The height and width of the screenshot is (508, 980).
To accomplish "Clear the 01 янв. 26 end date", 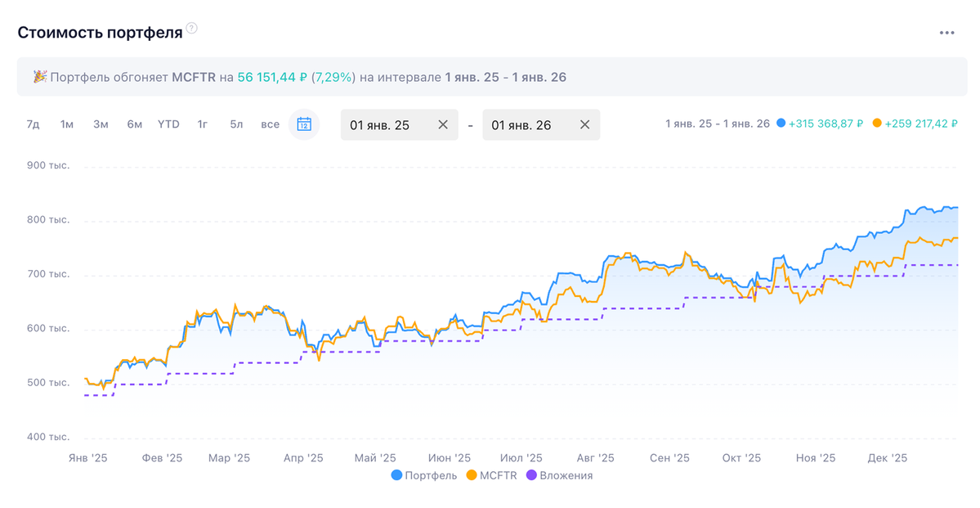I will point(584,125).
